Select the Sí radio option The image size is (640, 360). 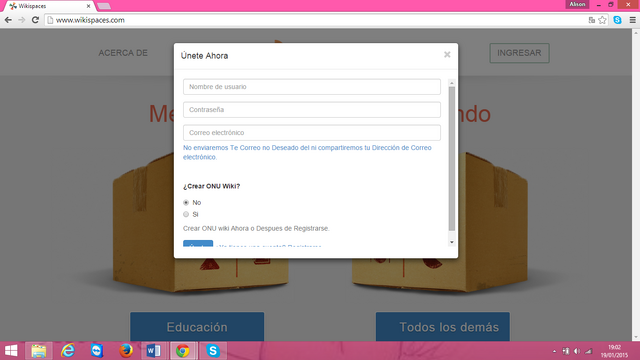[x=186, y=214]
